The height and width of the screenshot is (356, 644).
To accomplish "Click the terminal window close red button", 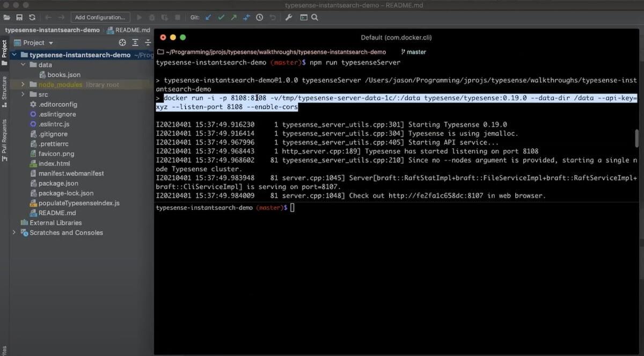I will point(163,37).
